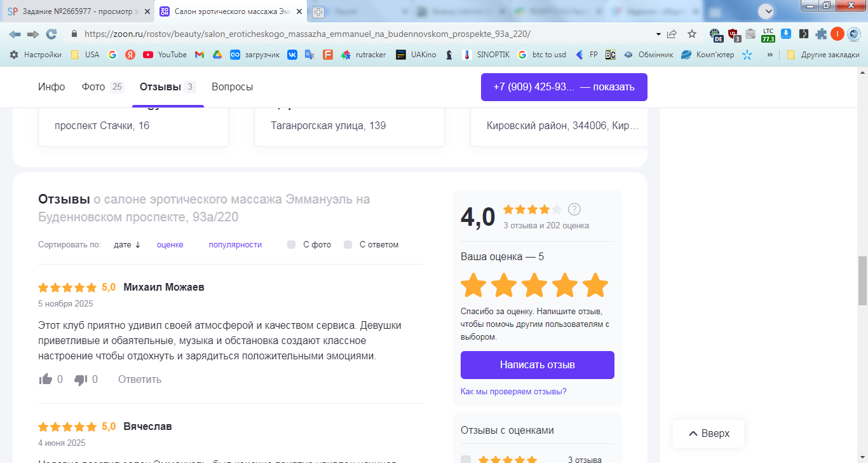The image size is (868, 463).
Task: Check the five-star reviews filter checkbox
Action: click(466, 459)
